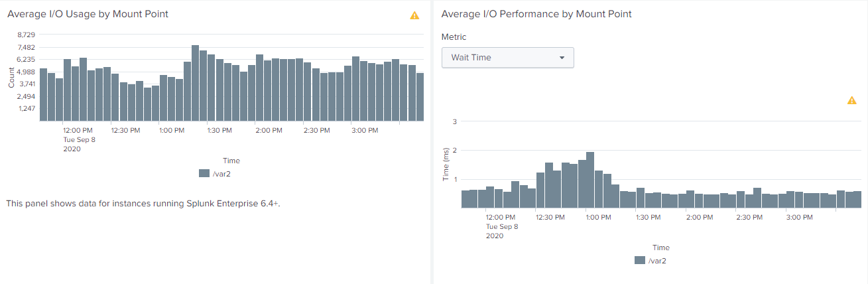Viewport: 868px width, 284px height.
Task: Click the caret arrow in Metric dropdown
Action: coord(562,58)
